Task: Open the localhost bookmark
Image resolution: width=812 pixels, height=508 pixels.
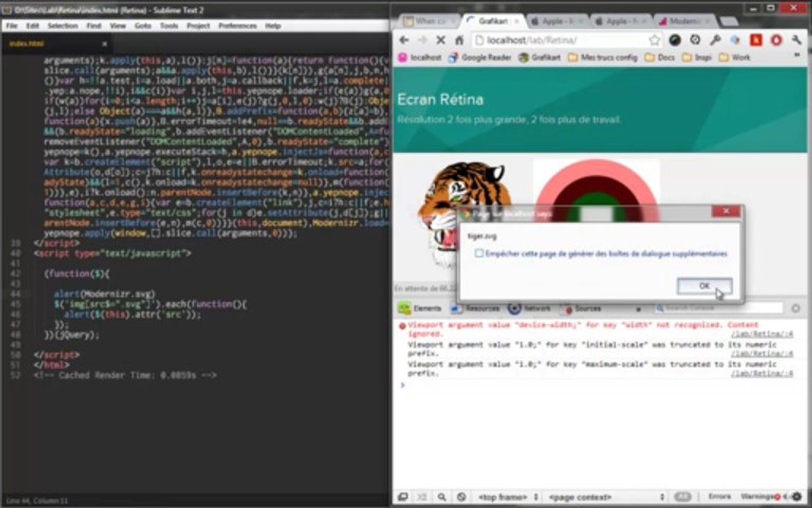Action: coord(420,58)
